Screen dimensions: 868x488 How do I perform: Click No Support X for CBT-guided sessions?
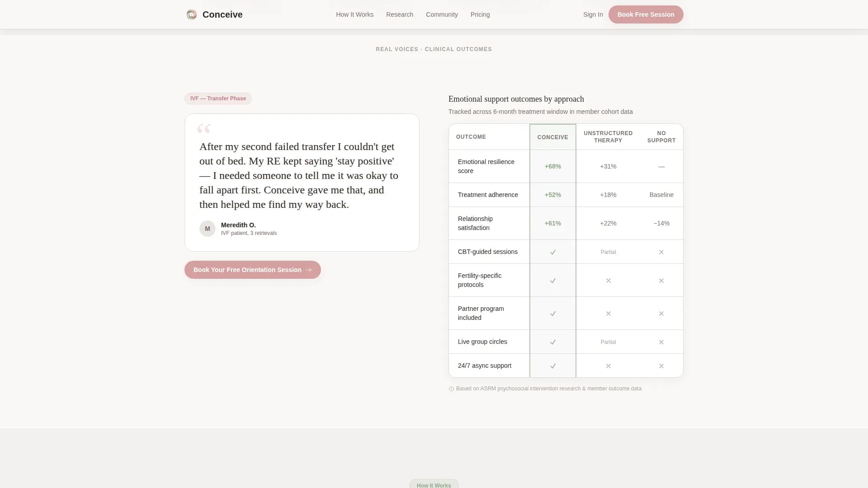pyautogui.click(x=661, y=252)
